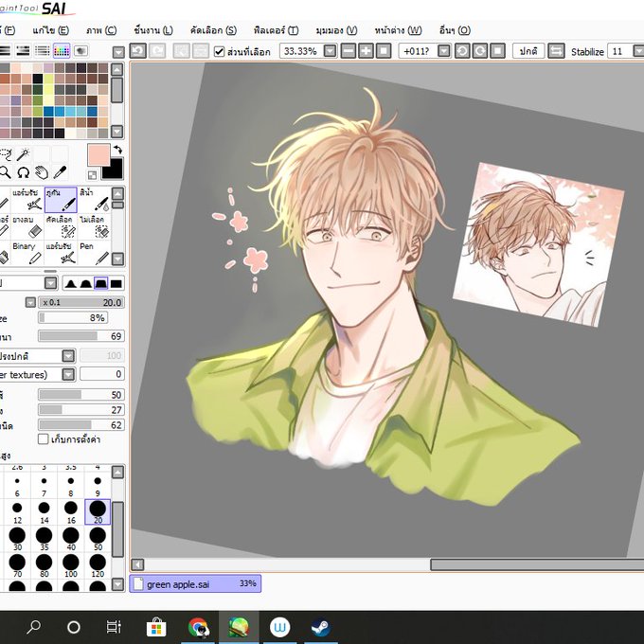
Task: Open the Stabilize value dropdown
Action: [x=637, y=51]
